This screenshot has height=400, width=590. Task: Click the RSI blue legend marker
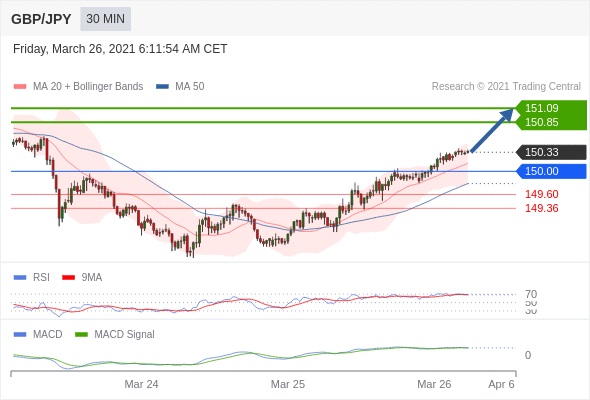pos(20,278)
